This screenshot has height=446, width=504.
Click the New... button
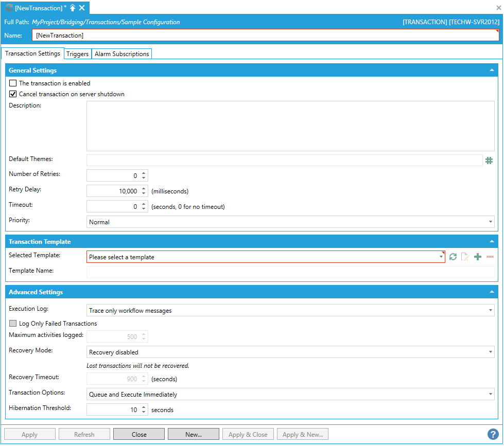coord(194,434)
